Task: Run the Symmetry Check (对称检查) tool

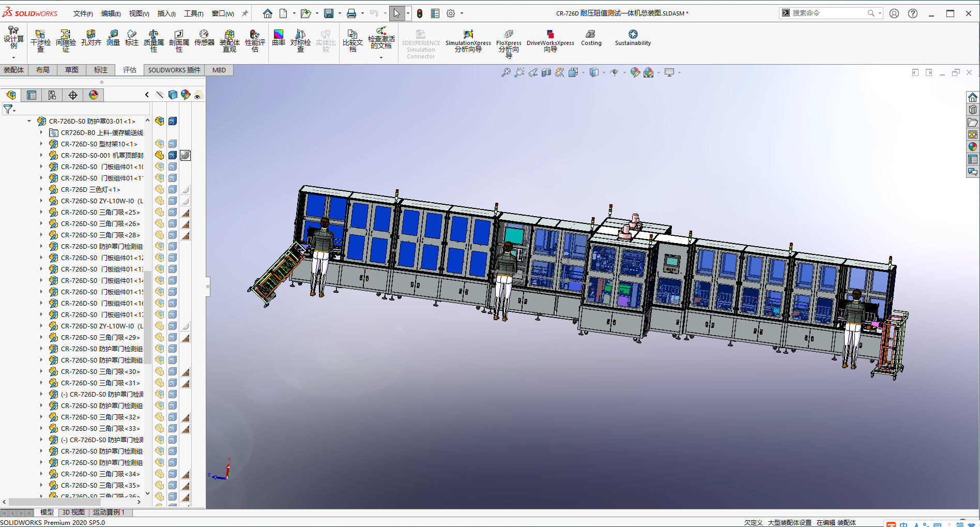Action: tap(300, 40)
